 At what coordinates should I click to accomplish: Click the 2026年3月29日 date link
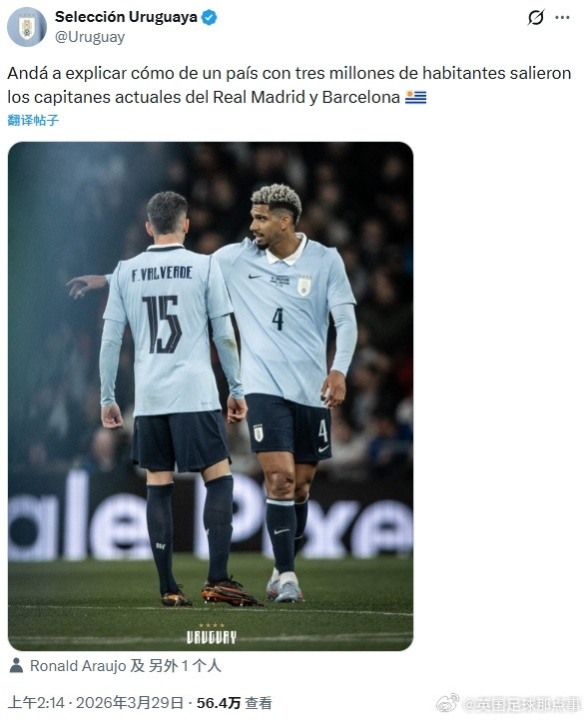[x=130, y=703]
